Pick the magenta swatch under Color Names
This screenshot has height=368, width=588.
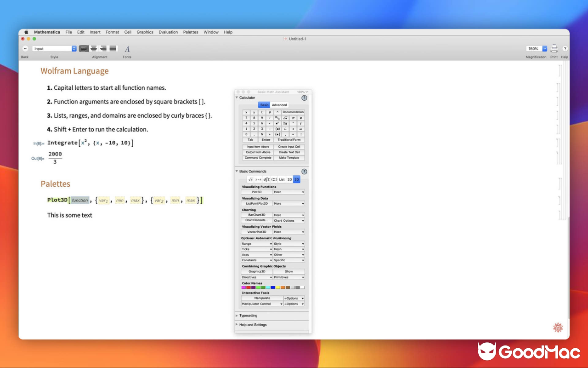pos(243,287)
